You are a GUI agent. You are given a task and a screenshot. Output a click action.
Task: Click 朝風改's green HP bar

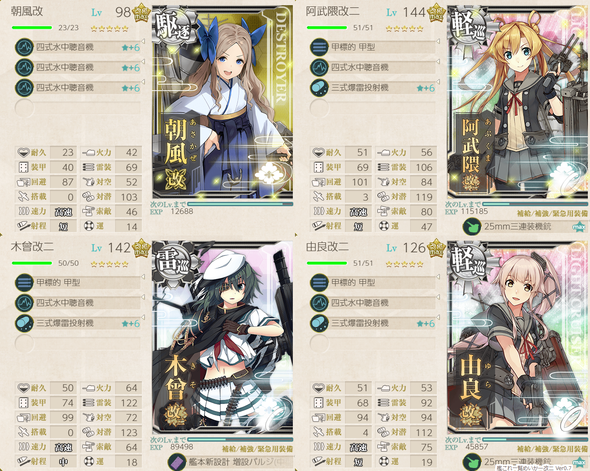(x=32, y=27)
